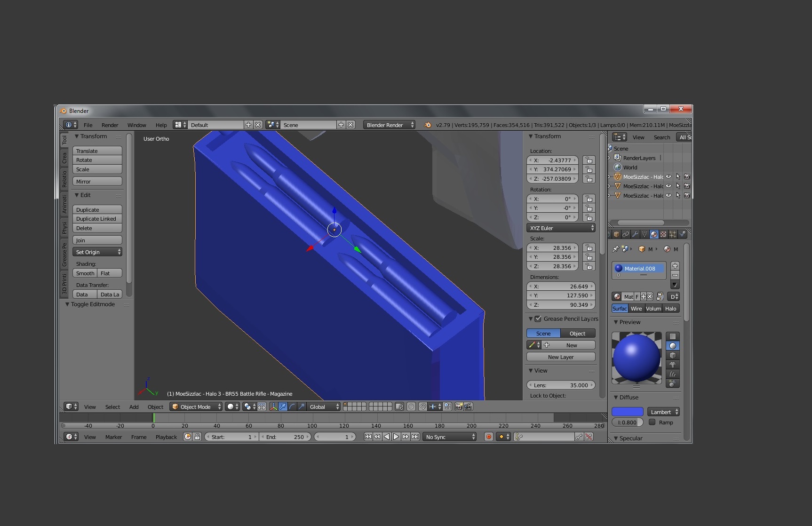This screenshot has width=812, height=526.
Task: Click delete keyframes icon in timeline
Action: pyautogui.click(x=589, y=437)
